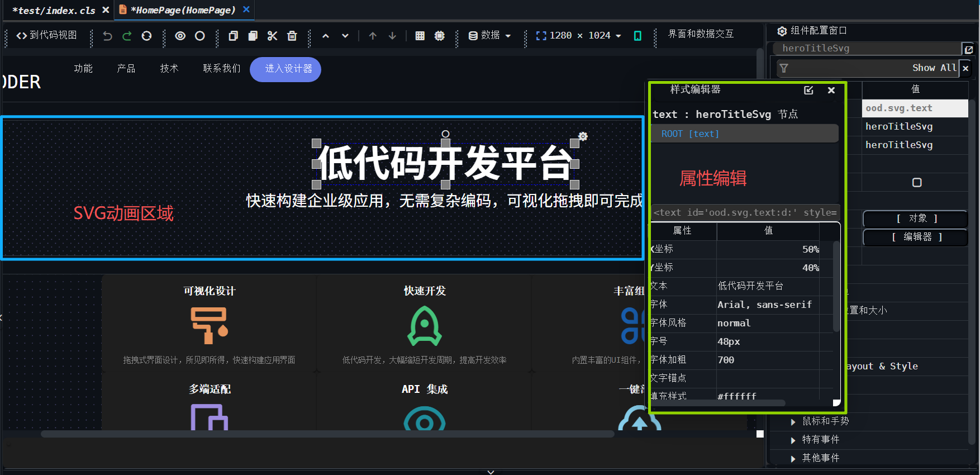Click the copy icon in toolbar
980x475 pixels.
point(234,36)
